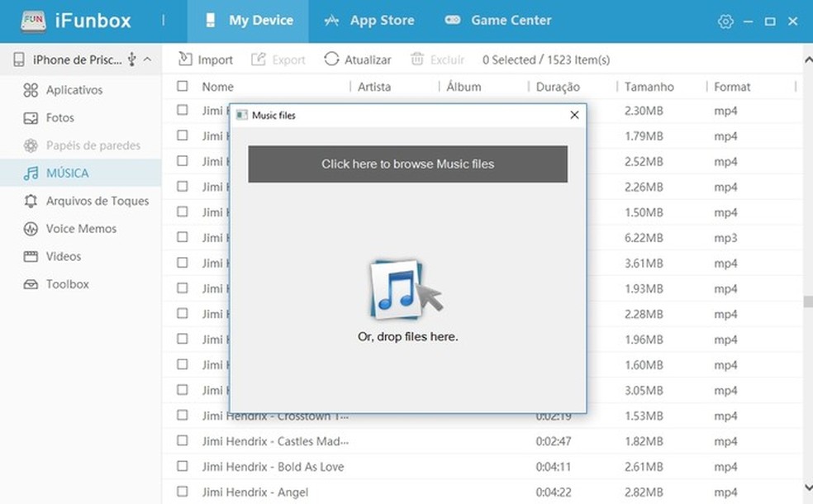Click the My Device phone icon

coord(210,20)
